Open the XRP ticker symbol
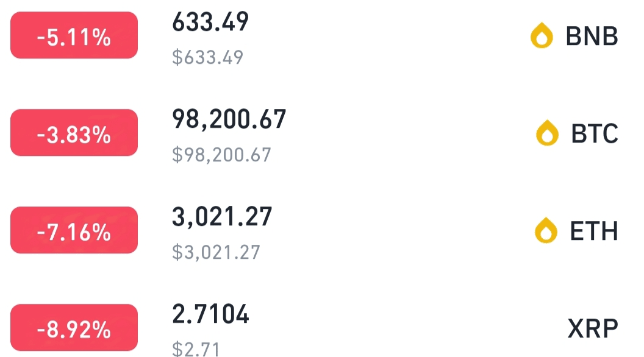The width and height of the screenshot is (644, 357). coord(592,327)
